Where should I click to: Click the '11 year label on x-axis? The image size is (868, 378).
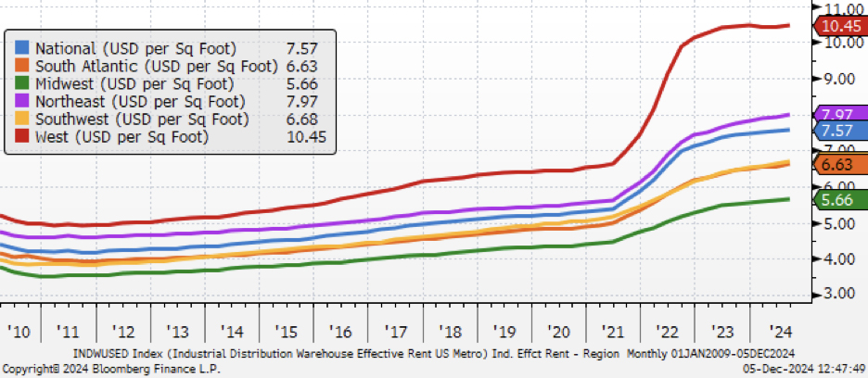(x=68, y=332)
